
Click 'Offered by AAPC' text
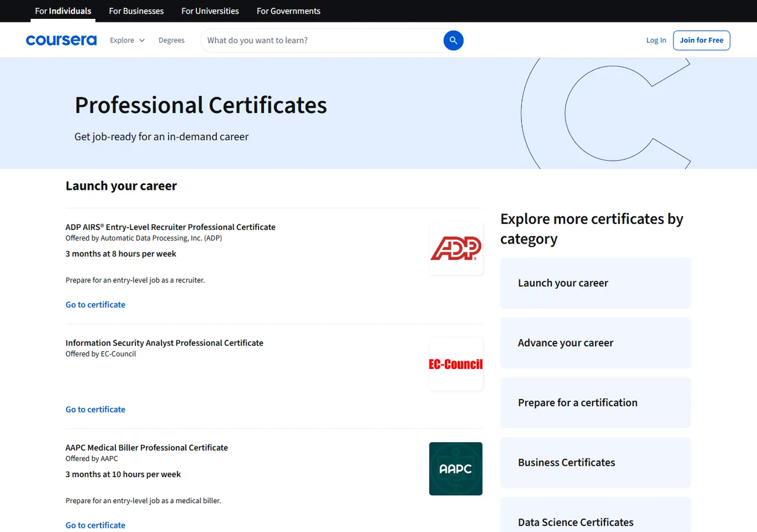pos(92,459)
